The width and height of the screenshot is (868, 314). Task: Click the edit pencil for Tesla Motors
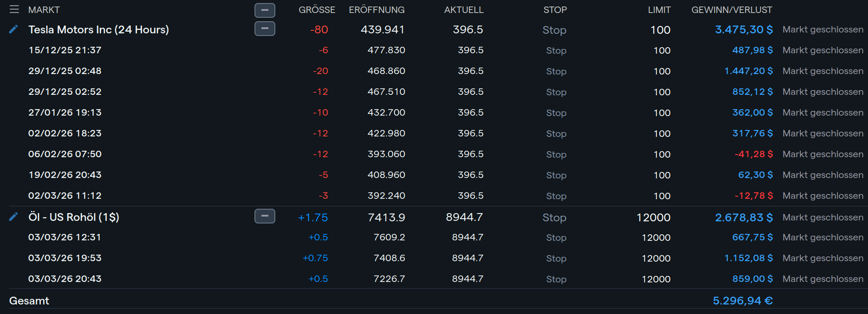click(x=13, y=29)
